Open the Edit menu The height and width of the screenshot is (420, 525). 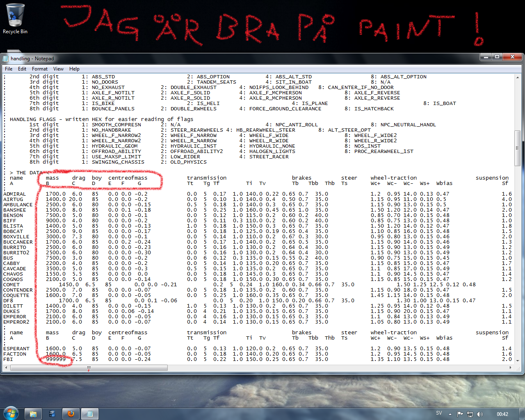(22, 69)
